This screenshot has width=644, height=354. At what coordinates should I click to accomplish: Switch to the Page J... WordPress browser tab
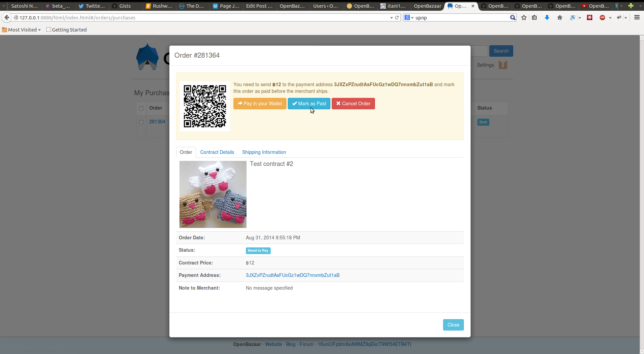[x=226, y=6]
